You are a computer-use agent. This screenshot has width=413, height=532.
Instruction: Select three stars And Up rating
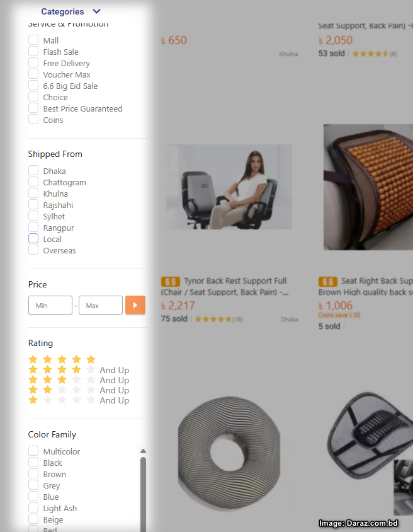[x=79, y=380]
